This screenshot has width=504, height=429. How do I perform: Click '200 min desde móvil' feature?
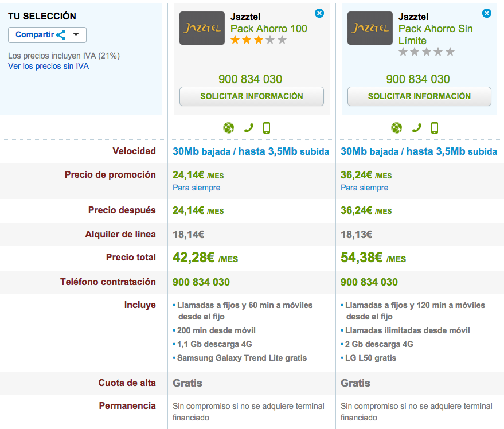point(216,330)
